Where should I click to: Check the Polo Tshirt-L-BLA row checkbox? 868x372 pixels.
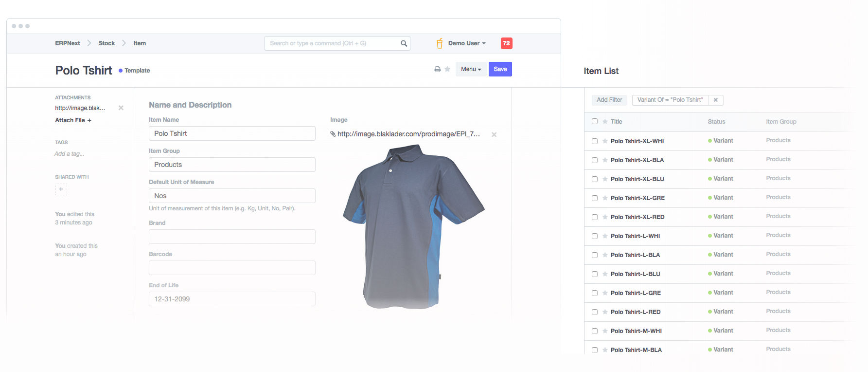[x=595, y=255]
